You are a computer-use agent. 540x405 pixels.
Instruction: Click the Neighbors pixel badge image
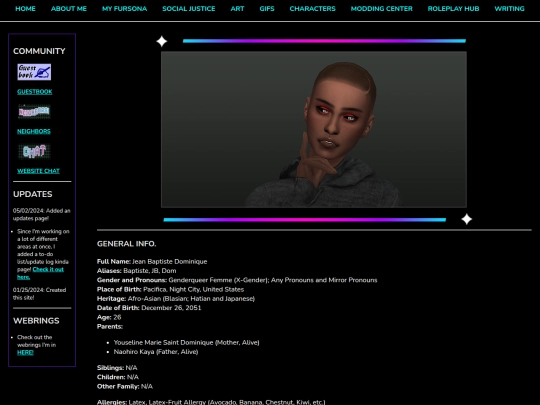pos(34,112)
